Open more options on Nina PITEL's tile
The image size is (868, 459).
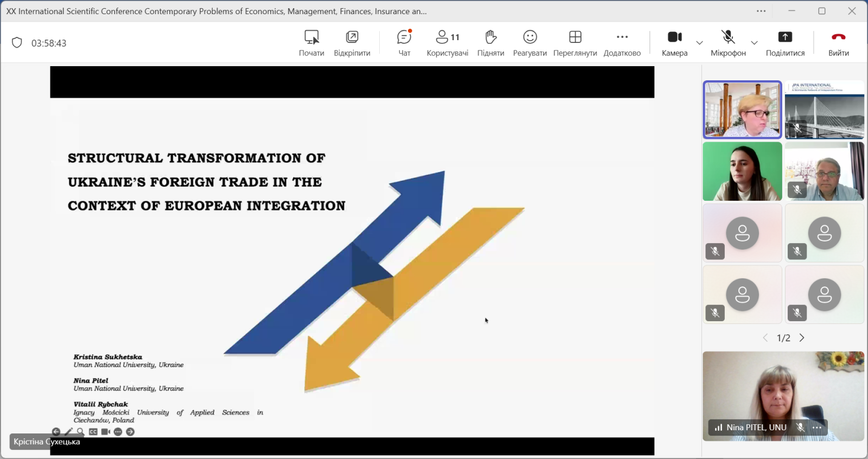click(x=817, y=428)
